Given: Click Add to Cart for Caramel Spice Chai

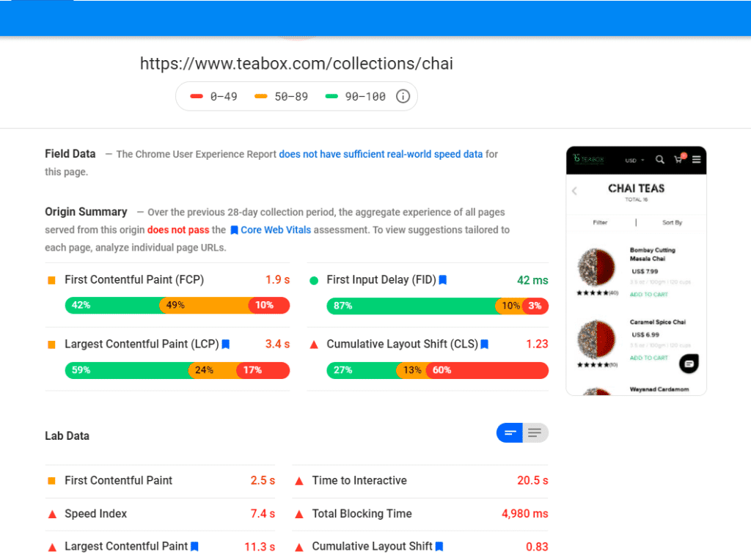Looking at the screenshot, I should coord(648,358).
